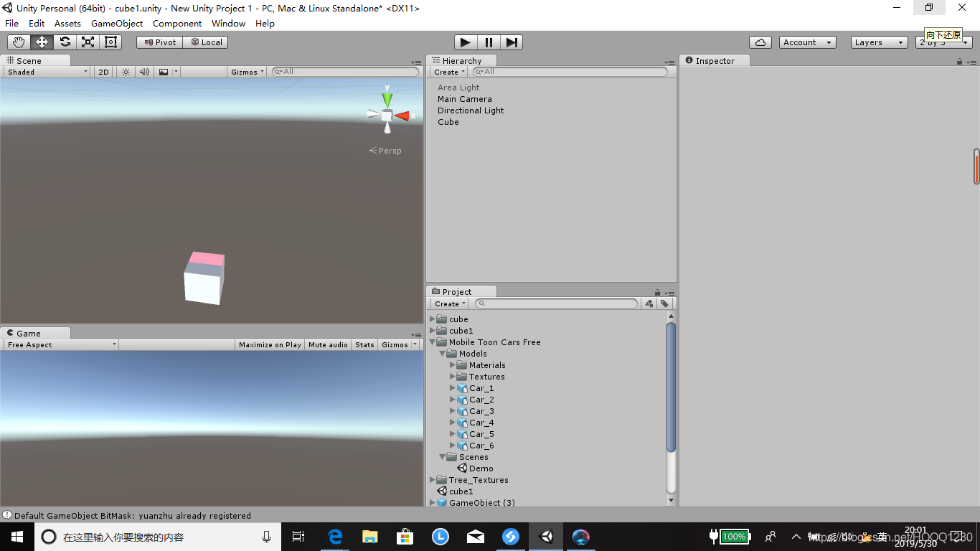Toggle scene audio speaker icon
The height and width of the screenshot is (551, 980).
[x=144, y=72]
